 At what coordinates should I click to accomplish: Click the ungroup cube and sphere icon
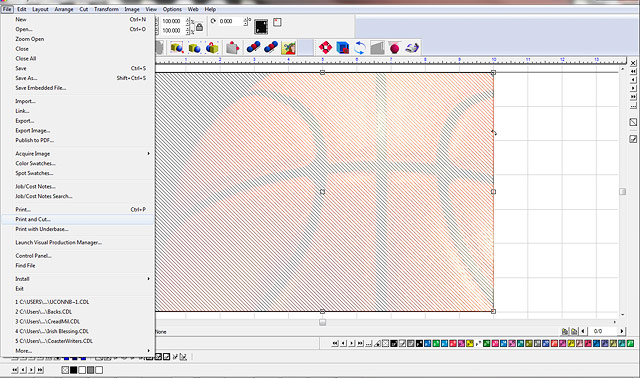pyautogui.click(x=194, y=48)
